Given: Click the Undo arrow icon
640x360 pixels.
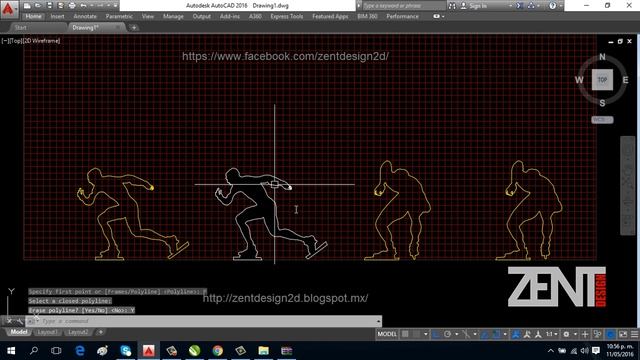Looking at the screenshot, I should coord(83,6).
